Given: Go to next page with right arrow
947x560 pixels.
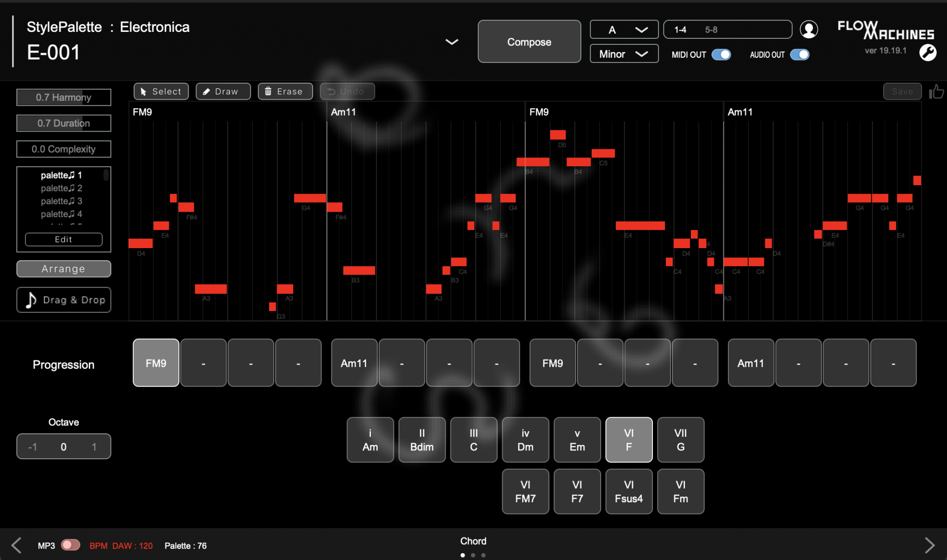Looking at the screenshot, I should (929, 545).
